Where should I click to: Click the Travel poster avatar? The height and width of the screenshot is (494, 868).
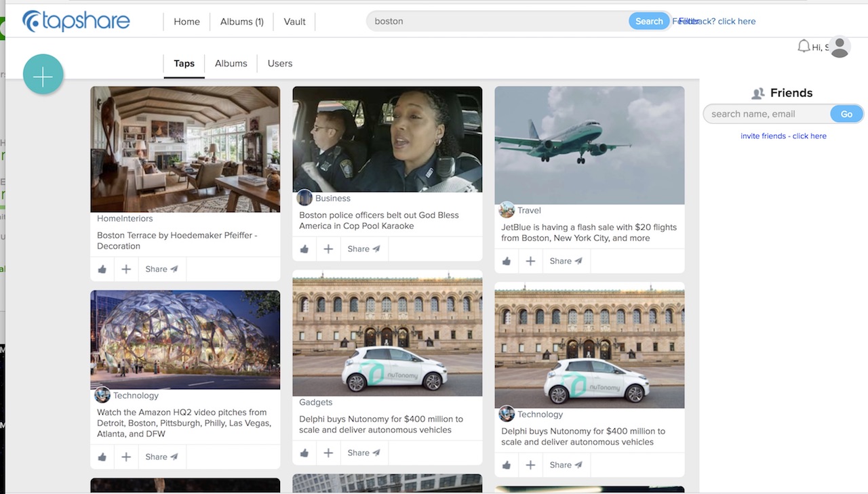point(507,210)
